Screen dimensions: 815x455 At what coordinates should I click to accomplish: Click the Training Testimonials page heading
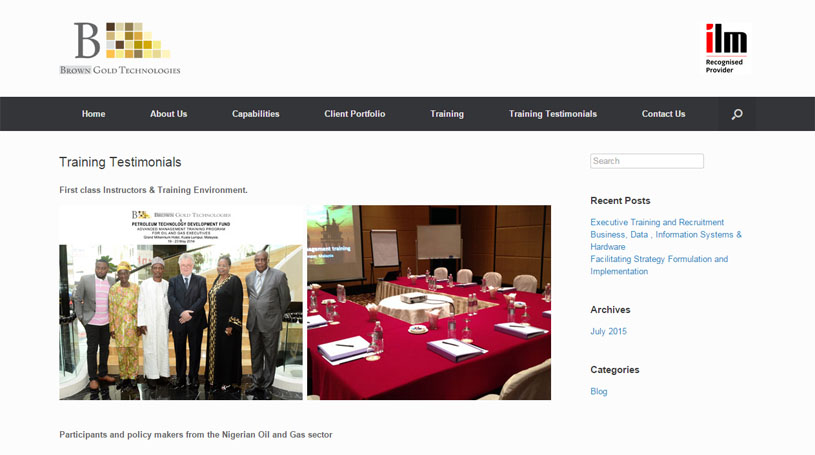click(x=120, y=162)
